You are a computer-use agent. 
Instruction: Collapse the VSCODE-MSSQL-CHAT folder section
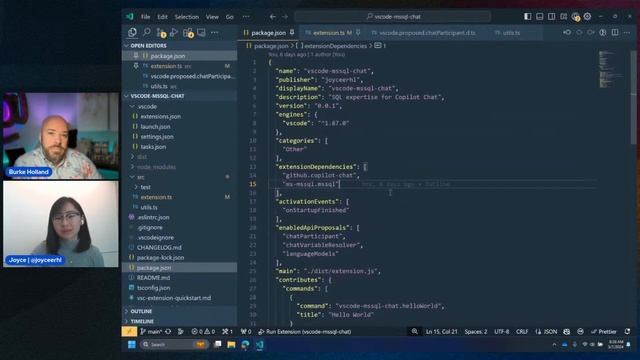[180, 96]
